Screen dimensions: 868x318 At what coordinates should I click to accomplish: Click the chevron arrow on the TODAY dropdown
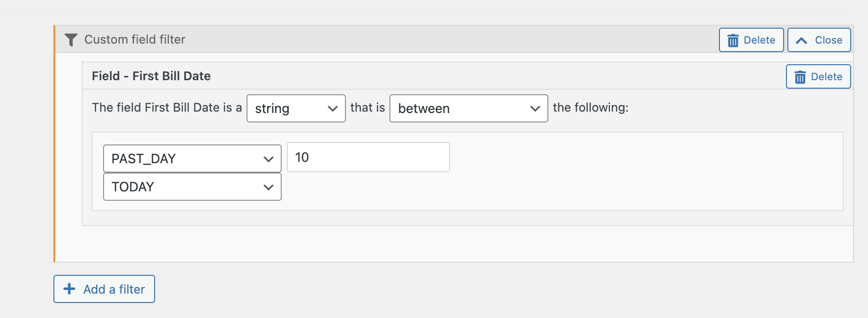point(269,187)
